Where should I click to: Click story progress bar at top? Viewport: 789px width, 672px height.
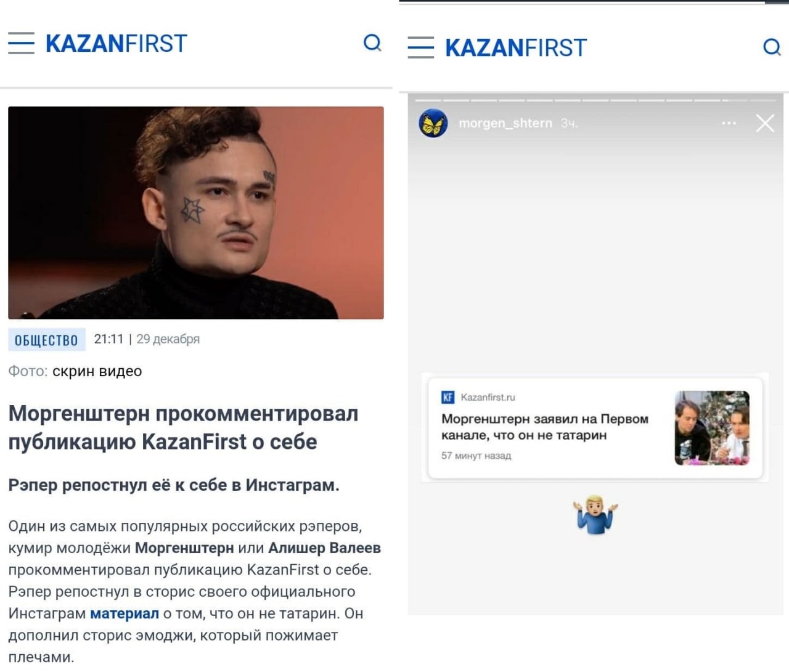tap(595, 100)
